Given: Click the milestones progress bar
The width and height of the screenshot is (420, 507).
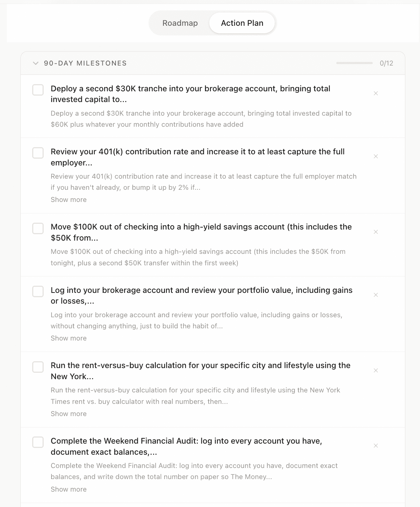Looking at the screenshot, I should point(355,63).
